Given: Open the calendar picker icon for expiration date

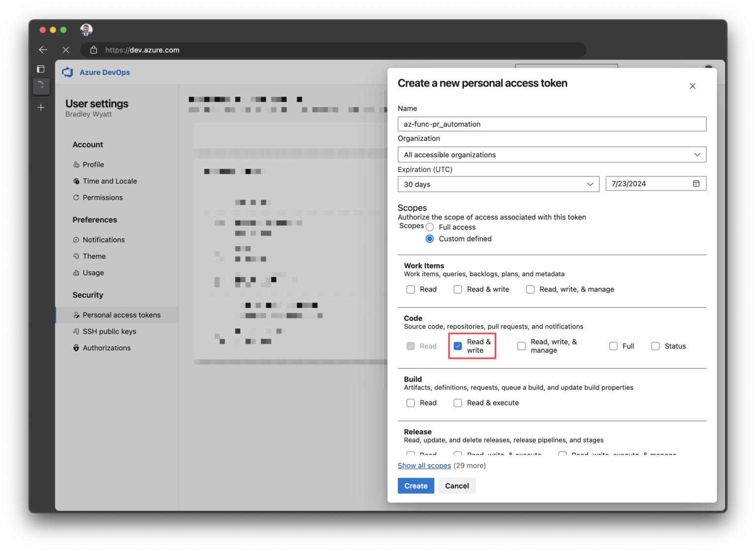Looking at the screenshot, I should (x=696, y=184).
